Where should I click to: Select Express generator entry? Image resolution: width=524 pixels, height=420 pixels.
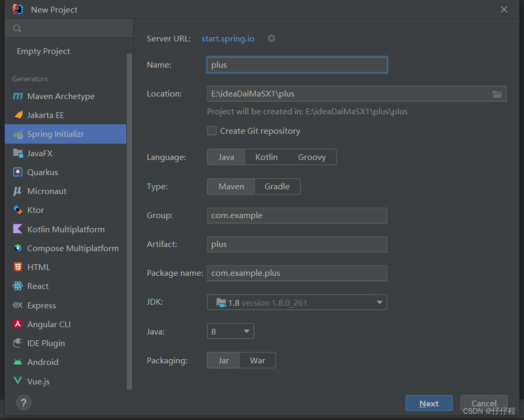[x=65, y=305]
